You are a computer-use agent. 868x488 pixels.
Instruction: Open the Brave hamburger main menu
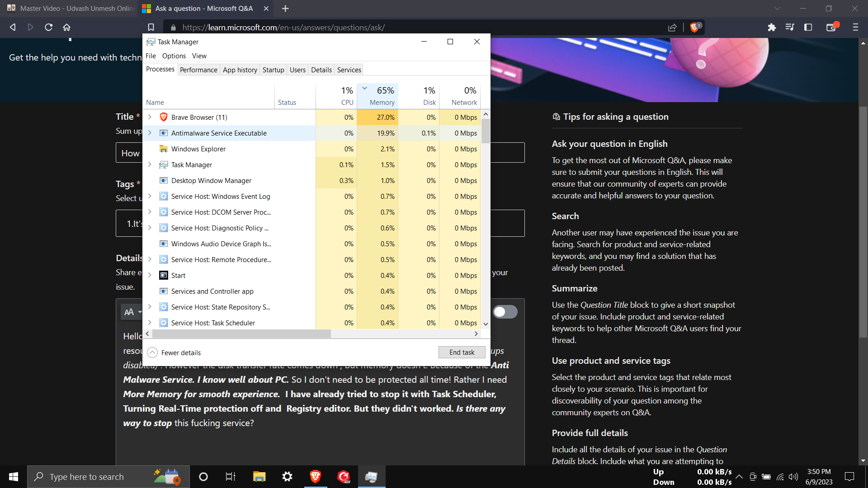point(855,27)
